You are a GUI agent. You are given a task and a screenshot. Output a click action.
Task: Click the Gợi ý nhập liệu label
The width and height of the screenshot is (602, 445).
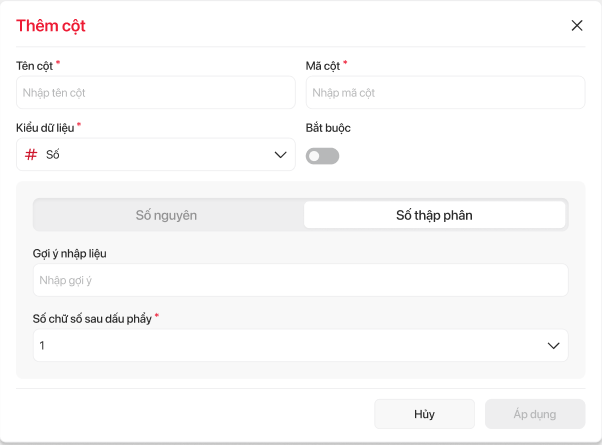click(x=69, y=253)
